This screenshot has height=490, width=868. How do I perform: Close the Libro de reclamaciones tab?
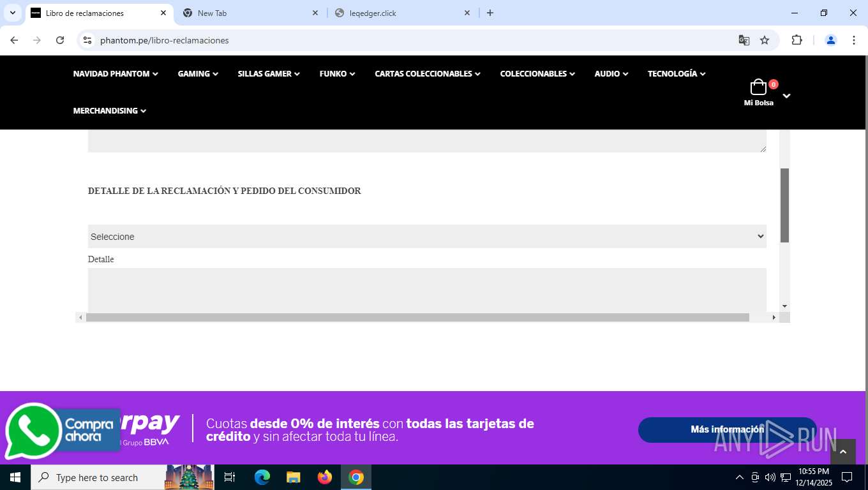coord(163,13)
